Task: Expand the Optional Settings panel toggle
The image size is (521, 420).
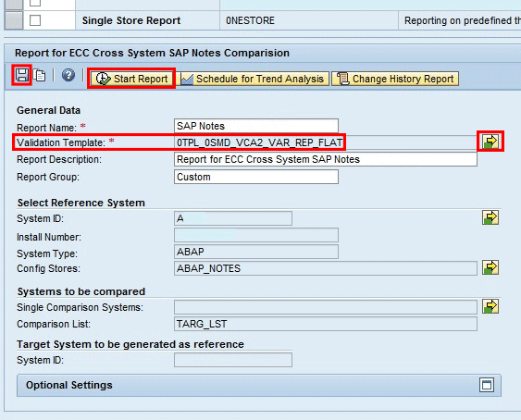Action: (x=487, y=385)
